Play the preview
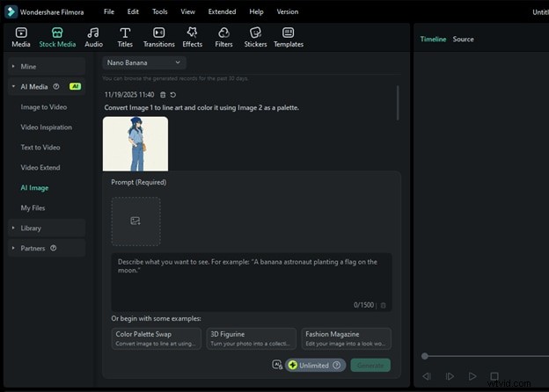The height and width of the screenshot is (392, 549). pos(472,376)
